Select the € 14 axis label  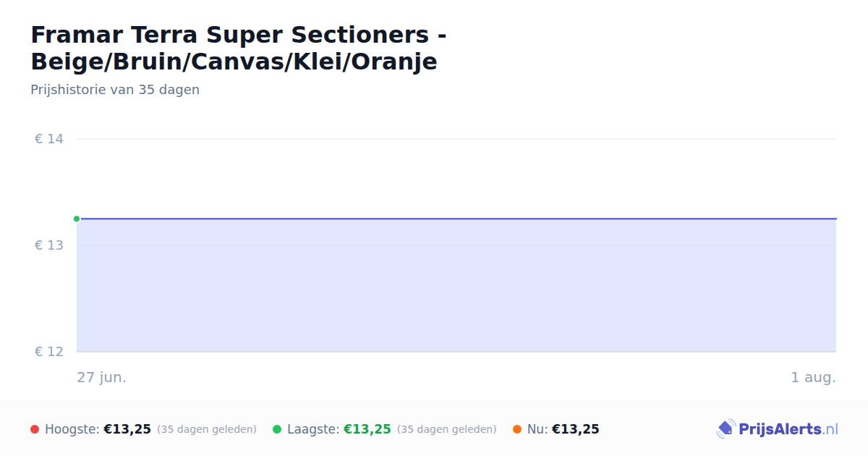[49, 139]
